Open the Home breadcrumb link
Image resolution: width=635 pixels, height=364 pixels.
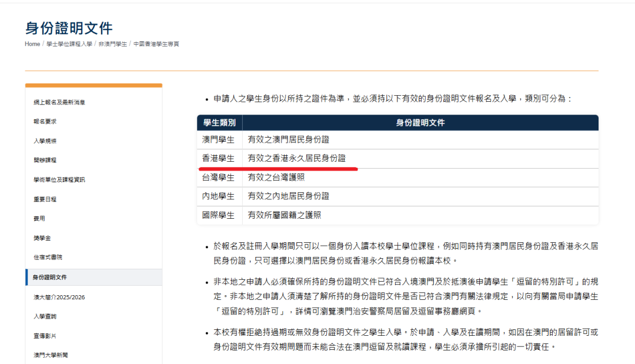pos(32,44)
